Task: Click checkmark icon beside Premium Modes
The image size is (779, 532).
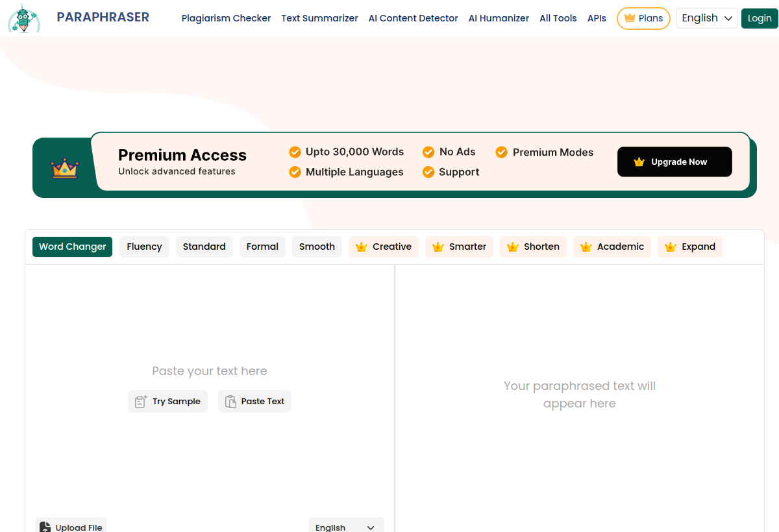Action: pyautogui.click(x=501, y=152)
